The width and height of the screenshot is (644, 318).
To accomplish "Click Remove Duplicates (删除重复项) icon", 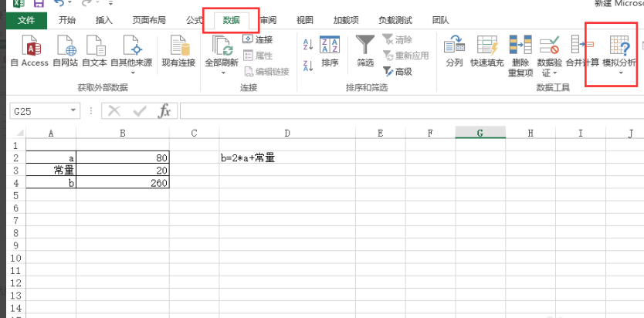I will pyautogui.click(x=520, y=56).
